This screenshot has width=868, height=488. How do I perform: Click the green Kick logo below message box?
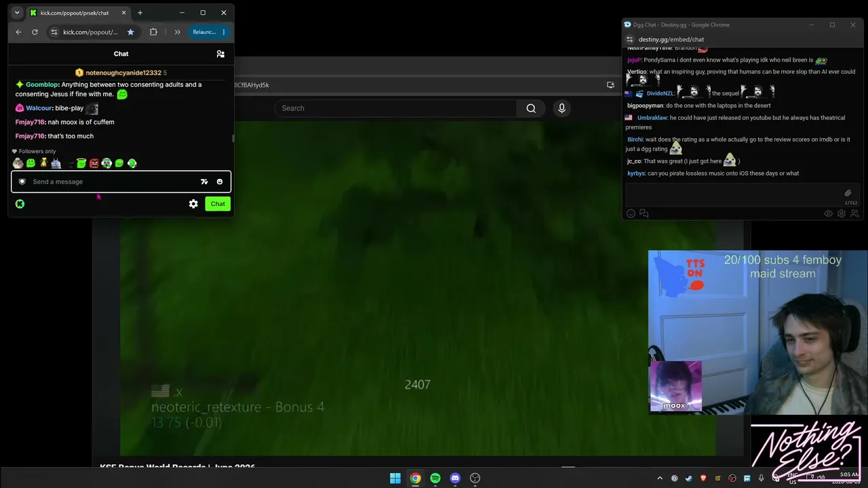[20, 204]
